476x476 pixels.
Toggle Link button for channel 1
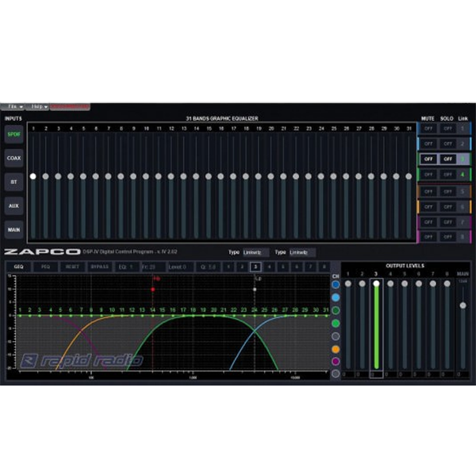click(x=463, y=129)
